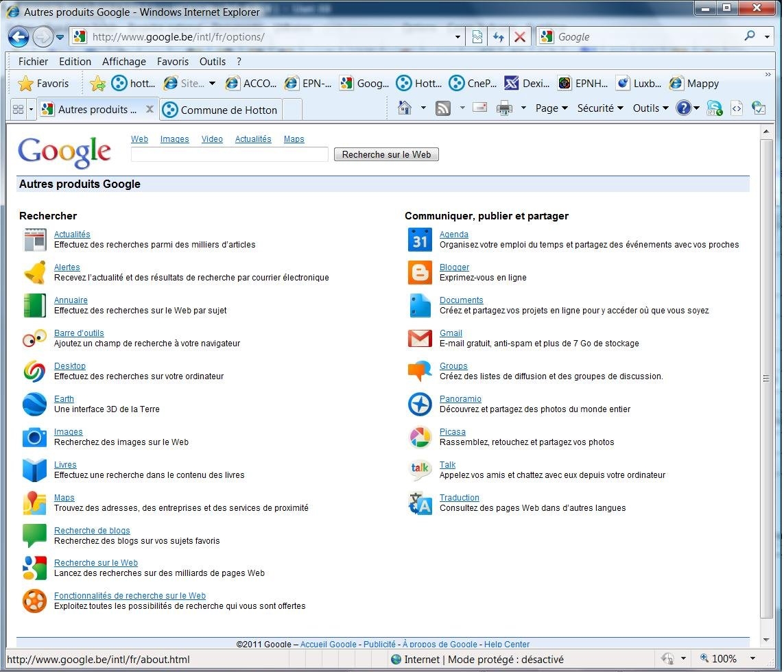The image size is (784, 672).
Task: Click the Gmail envelope icon
Action: (x=420, y=338)
